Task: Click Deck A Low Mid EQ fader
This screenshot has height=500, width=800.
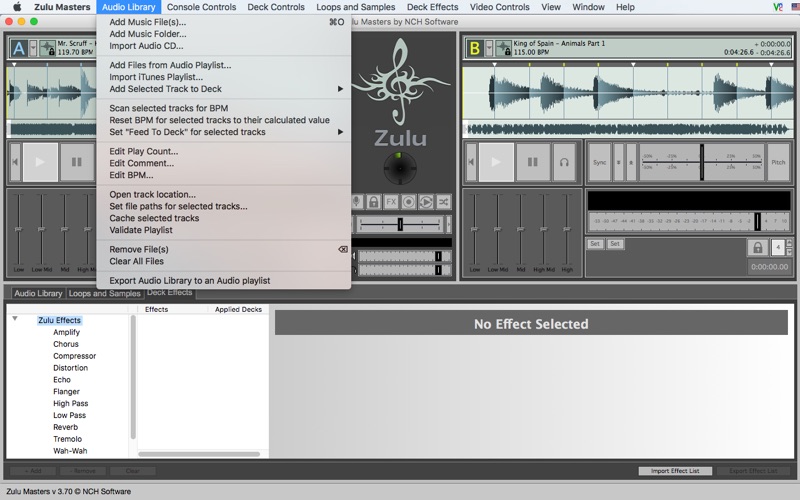Action: click(x=41, y=229)
